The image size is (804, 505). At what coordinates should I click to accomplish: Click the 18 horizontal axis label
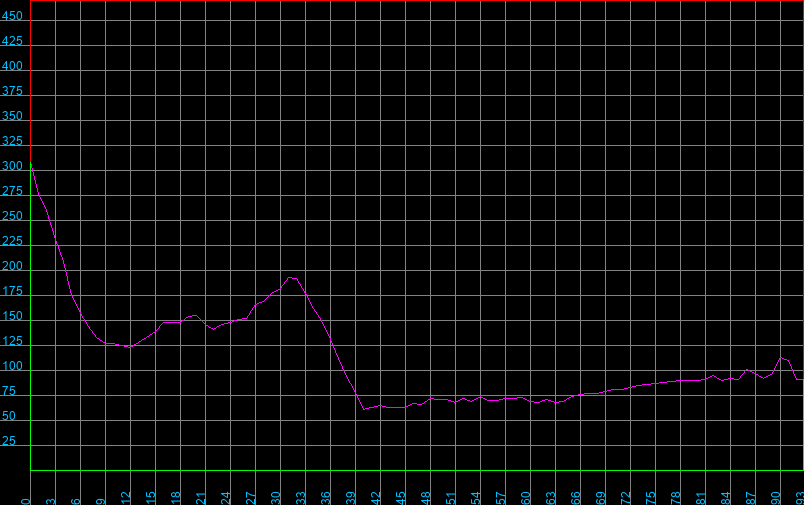[175, 498]
